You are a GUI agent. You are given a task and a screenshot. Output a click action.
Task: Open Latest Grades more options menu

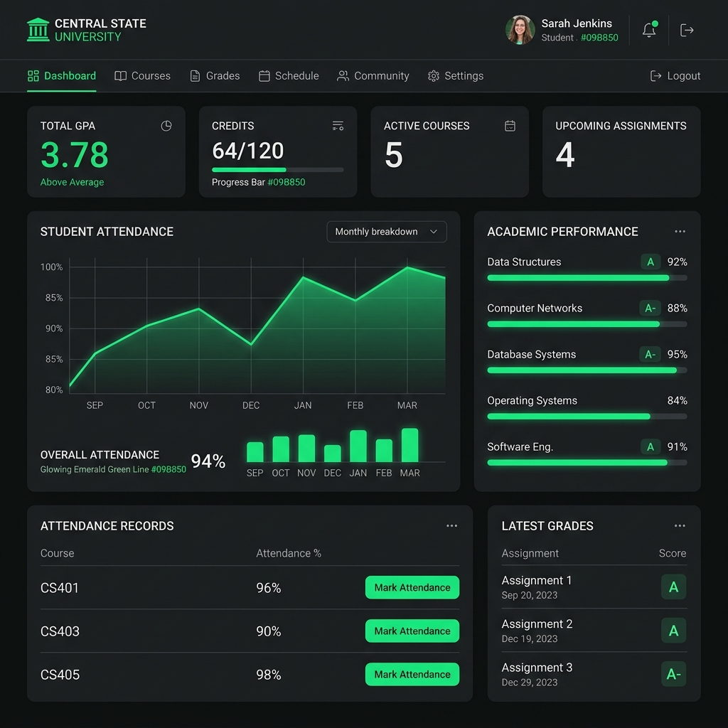point(680,525)
